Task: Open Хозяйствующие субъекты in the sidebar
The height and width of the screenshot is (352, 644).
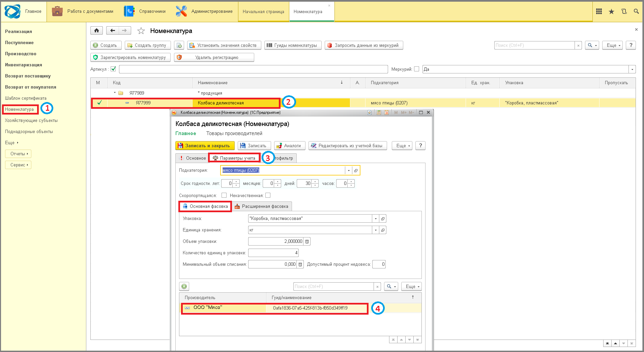Action: [x=31, y=120]
